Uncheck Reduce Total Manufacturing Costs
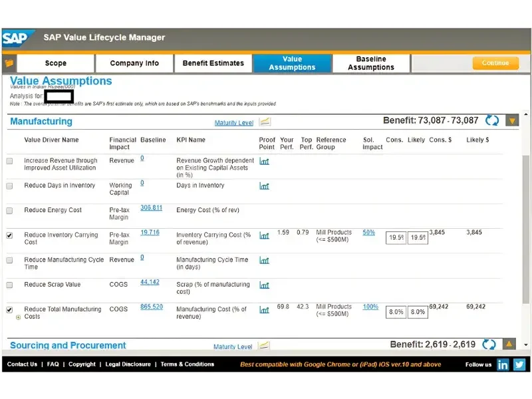Image resolution: width=532 pixels, height=399 pixels. (9, 310)
